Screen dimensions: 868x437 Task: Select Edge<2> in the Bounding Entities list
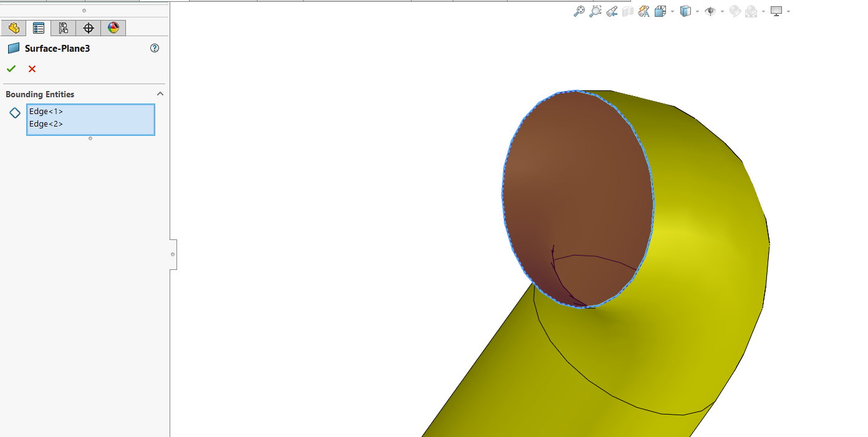click(x=46, y=124)
